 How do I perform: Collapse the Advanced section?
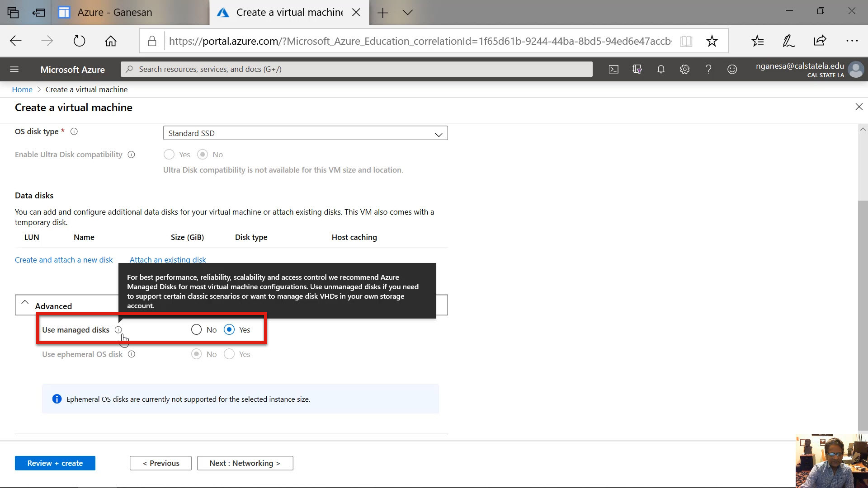[25, 303]
